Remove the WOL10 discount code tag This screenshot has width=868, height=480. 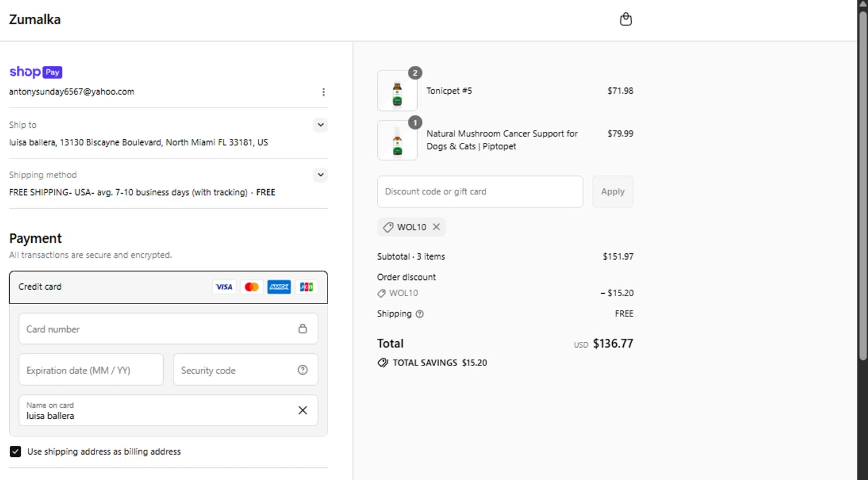[436, 227]
